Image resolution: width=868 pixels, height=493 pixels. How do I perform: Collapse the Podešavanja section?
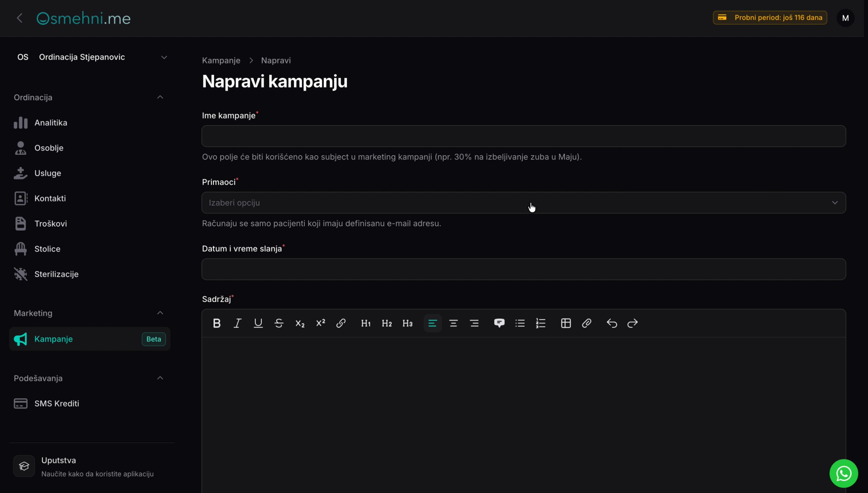[x=160, y=378]
